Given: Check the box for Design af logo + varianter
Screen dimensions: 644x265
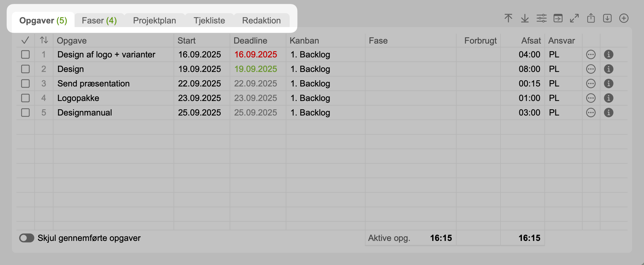Looking at the screenshot, I should [25, 54].
